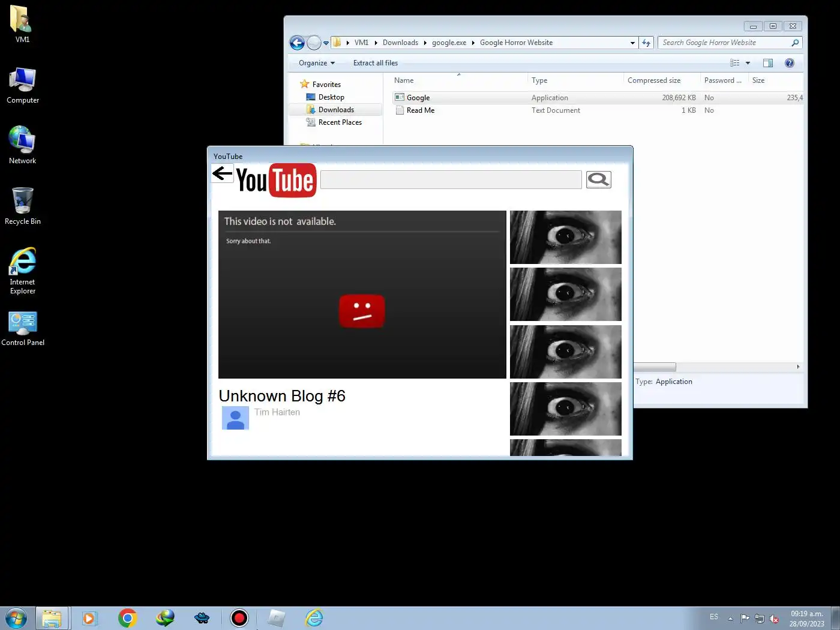The width and height of the screenshot is (840, 630).
Task: Click the Tim Hairten channel avatar
Action: [235, 418]
